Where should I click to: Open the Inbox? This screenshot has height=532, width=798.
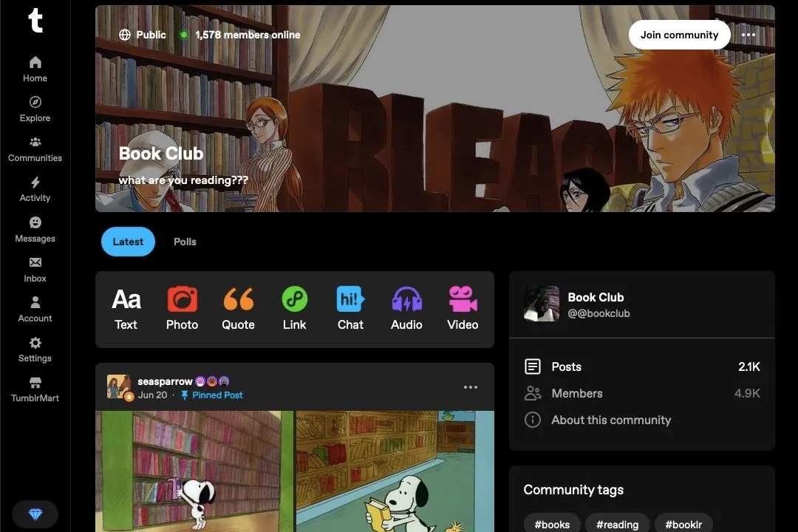(x=35, y=268)
